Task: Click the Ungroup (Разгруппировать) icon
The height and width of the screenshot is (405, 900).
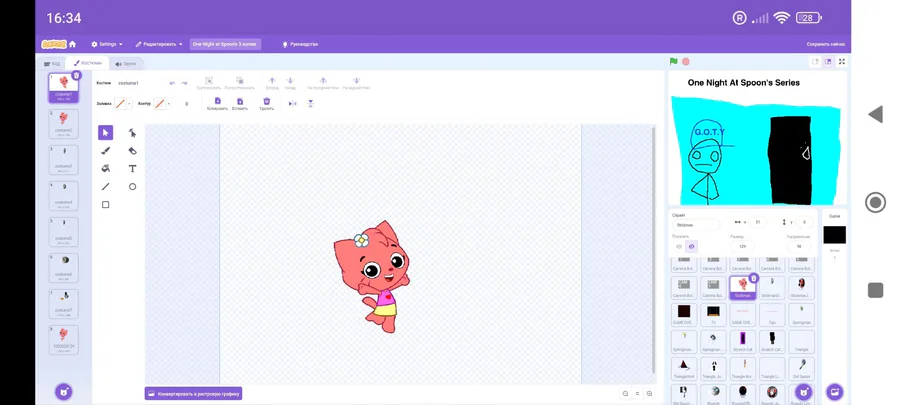Action: point(240,81)
